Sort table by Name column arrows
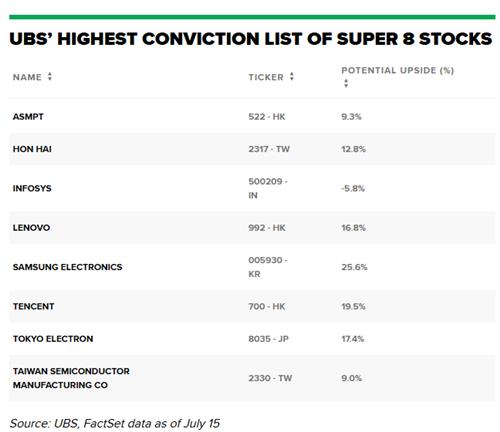Viewport: 500px width, 432px height. click(50, 77)
